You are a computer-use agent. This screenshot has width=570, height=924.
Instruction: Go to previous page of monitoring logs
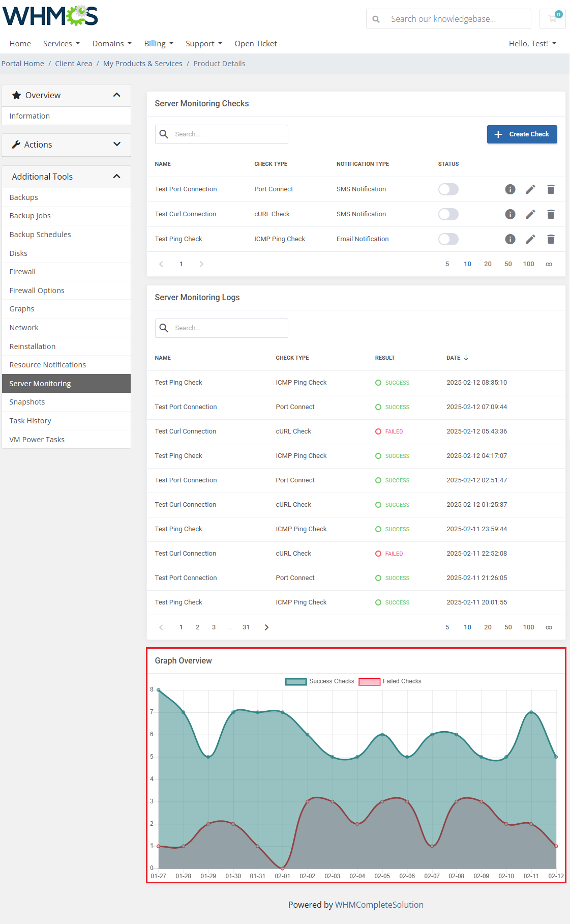tap(161, 627)
